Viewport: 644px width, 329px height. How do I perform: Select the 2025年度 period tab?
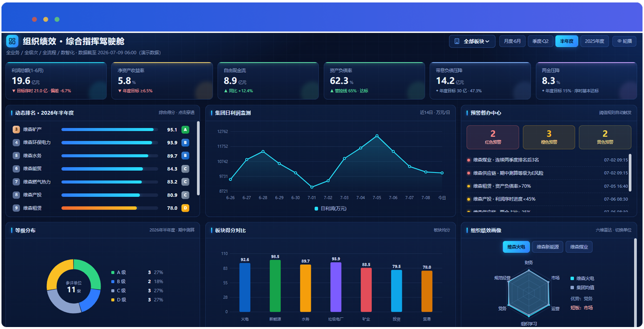tap(595, 41)
